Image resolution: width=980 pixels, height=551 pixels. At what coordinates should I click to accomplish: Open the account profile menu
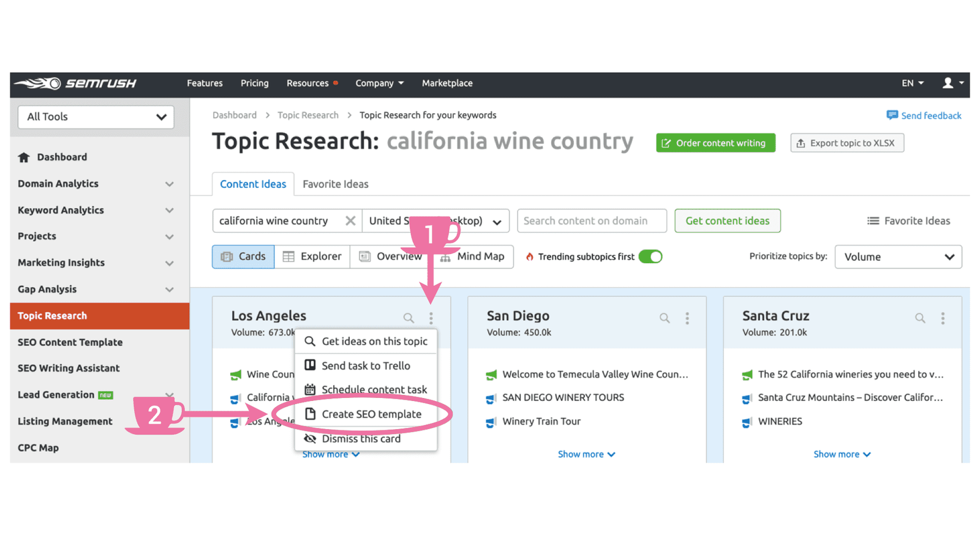950,83
